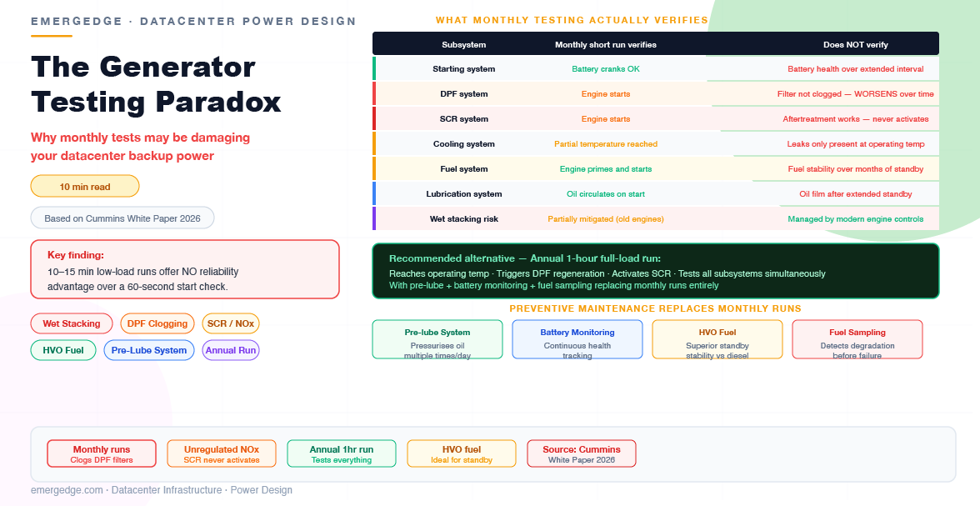Screen dimensions: 980x506
Task: Click 'Fuel stability over months of standby'
Action: point(856,169)
